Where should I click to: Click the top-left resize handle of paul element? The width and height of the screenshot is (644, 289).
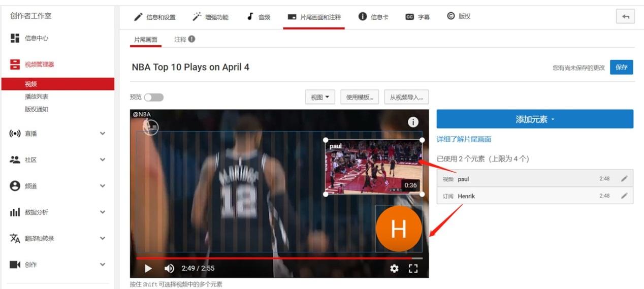pos(326,140)
